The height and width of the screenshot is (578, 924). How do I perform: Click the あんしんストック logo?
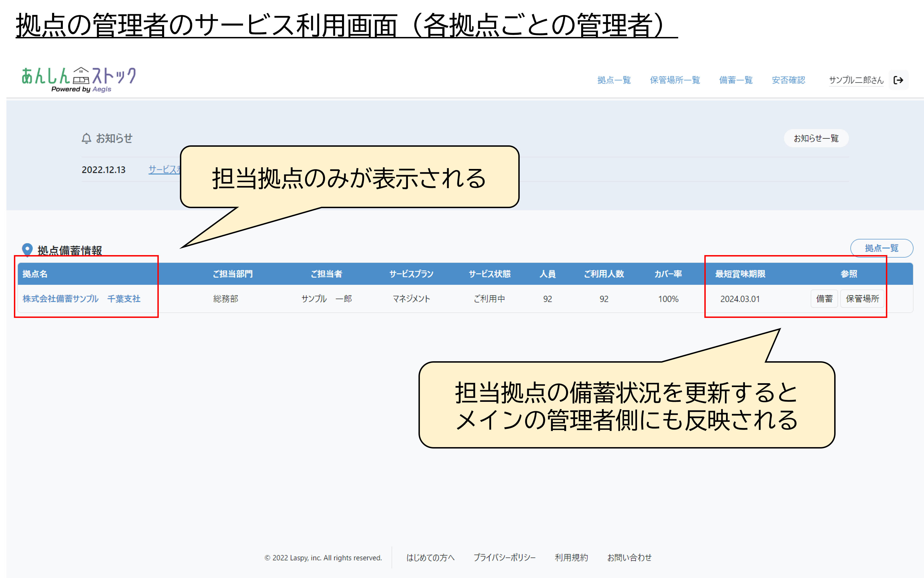(x=78, y=79)
